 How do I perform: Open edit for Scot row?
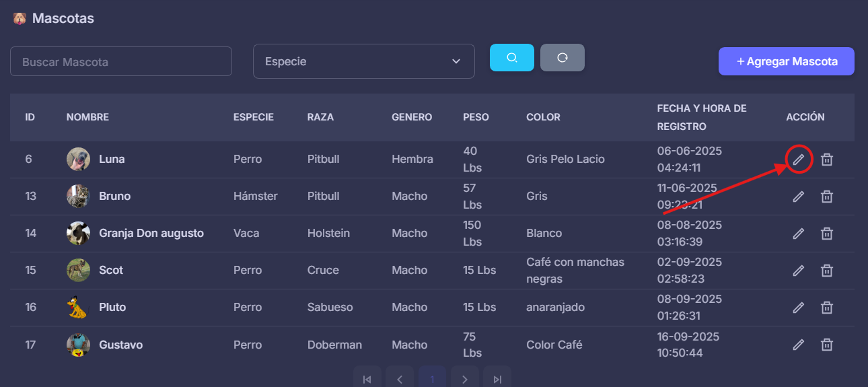click(798, 271)
